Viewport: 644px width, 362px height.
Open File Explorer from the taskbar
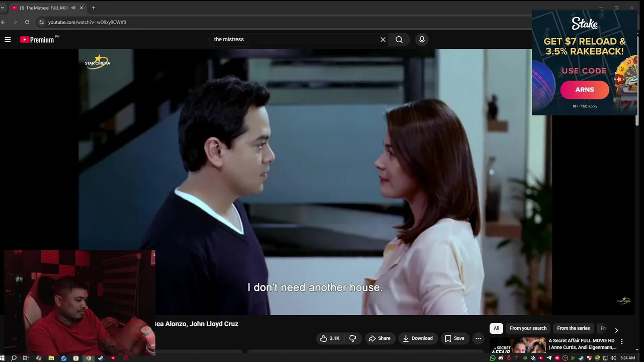(51, 358)
